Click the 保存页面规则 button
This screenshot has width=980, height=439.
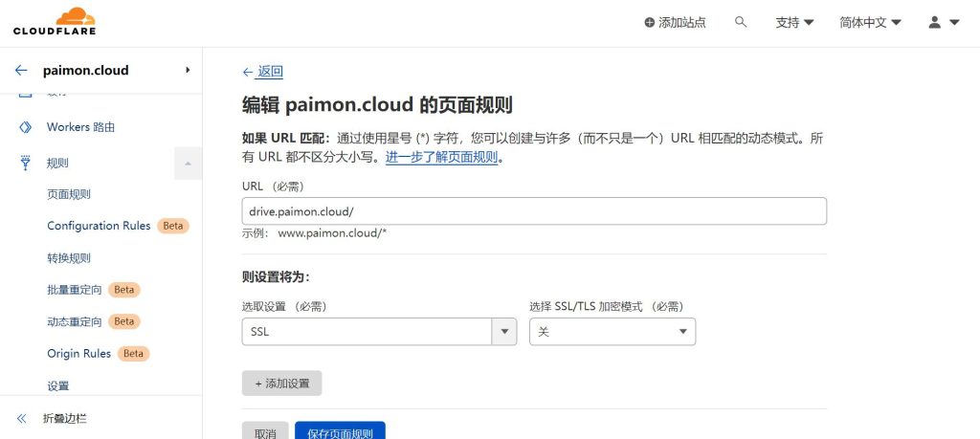pos(340,432)
